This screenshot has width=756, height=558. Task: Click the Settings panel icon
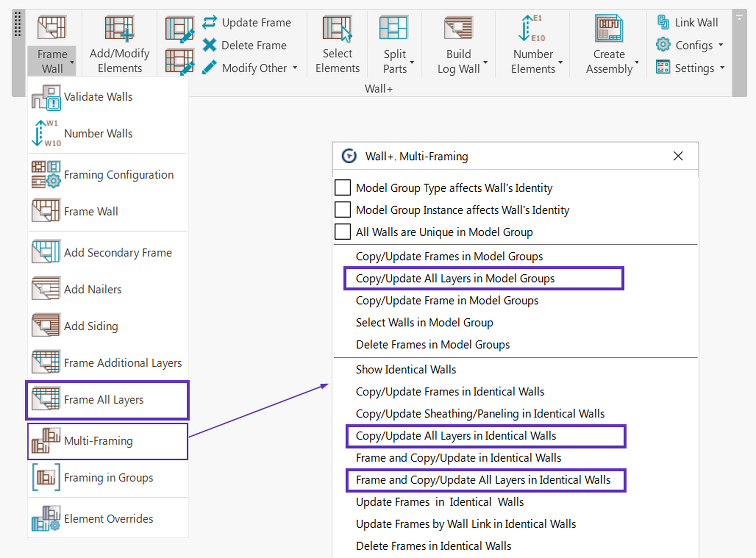tap(663, 67)
